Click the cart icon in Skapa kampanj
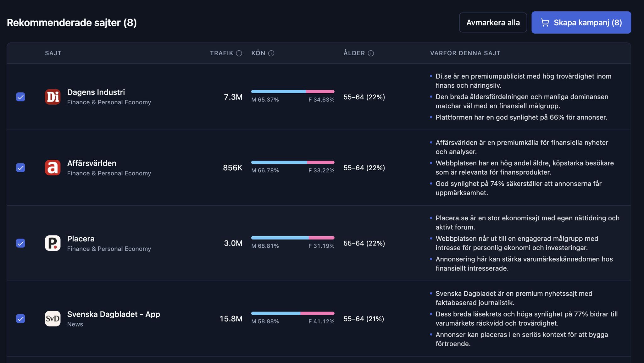This screenshot has height=363, width=644. [545, 23]
